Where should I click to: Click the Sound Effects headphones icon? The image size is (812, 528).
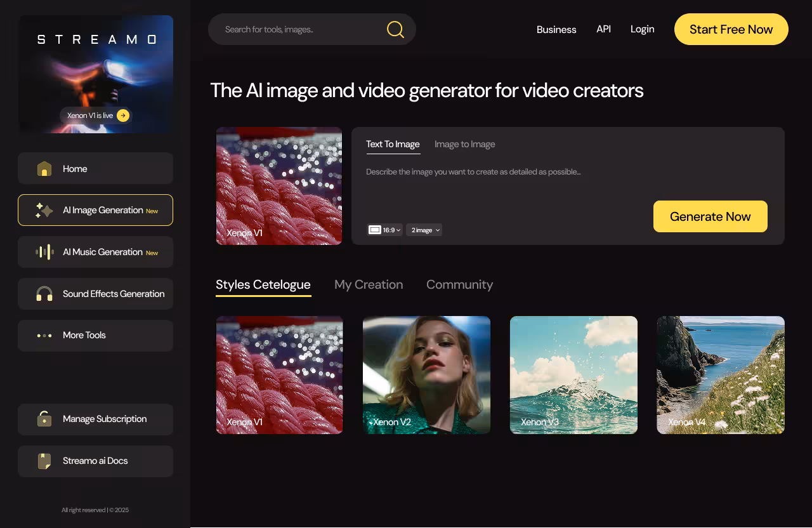point(44,294)
